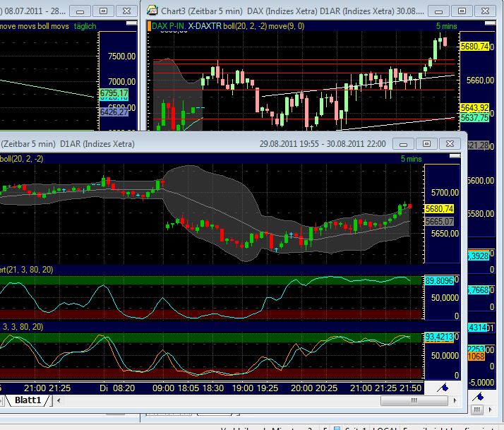Click the horizontal scrollbar thumb of the front window
The image size is (504, 430).
click(414, 400)
